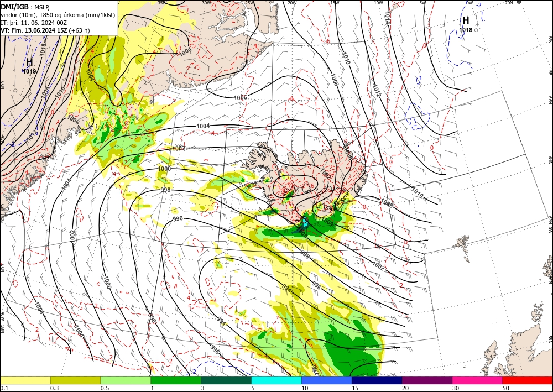This screenshot has height=392, width=553.
Task: Click the "3" legend value
Action: 203,388
